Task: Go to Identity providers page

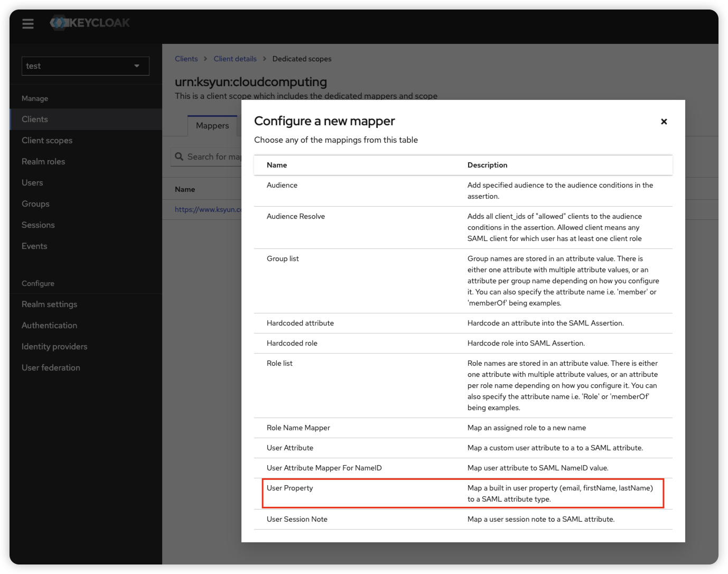Action: click(54, 347)
